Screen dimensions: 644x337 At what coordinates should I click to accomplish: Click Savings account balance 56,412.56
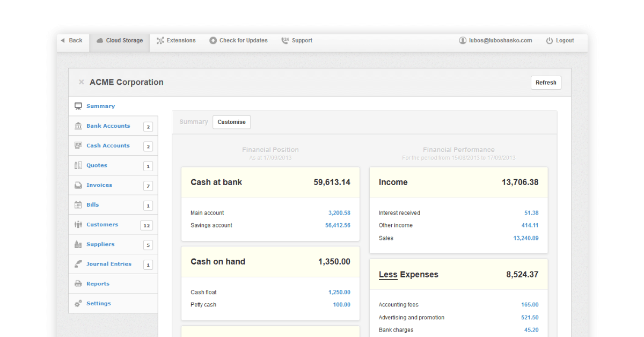pos(338,225)
